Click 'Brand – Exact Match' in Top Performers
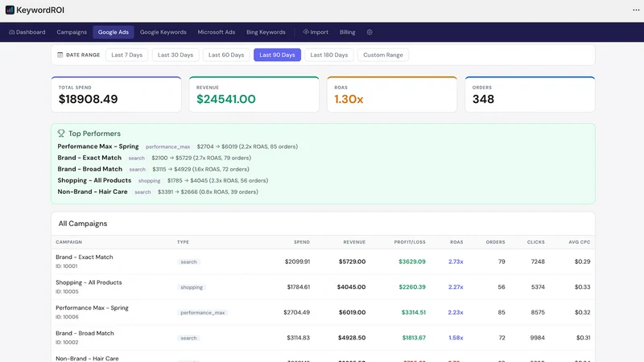Screen dimensions: 644x362 point(89,158)
